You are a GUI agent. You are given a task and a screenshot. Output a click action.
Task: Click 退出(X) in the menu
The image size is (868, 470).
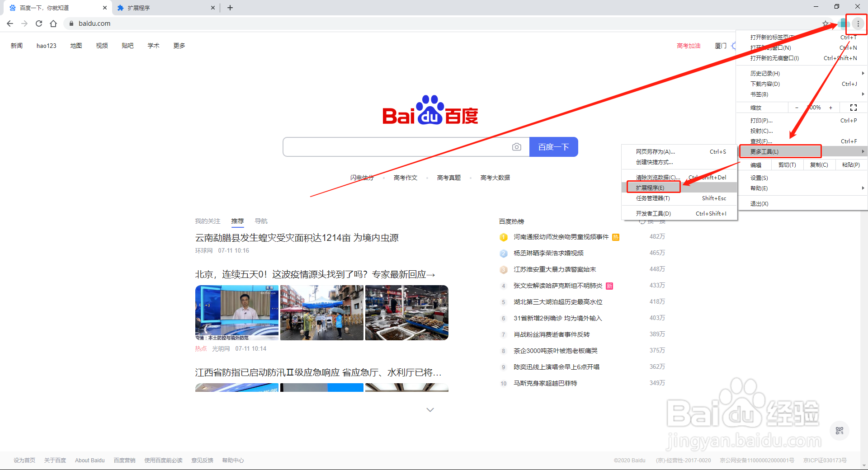(802, 203)
